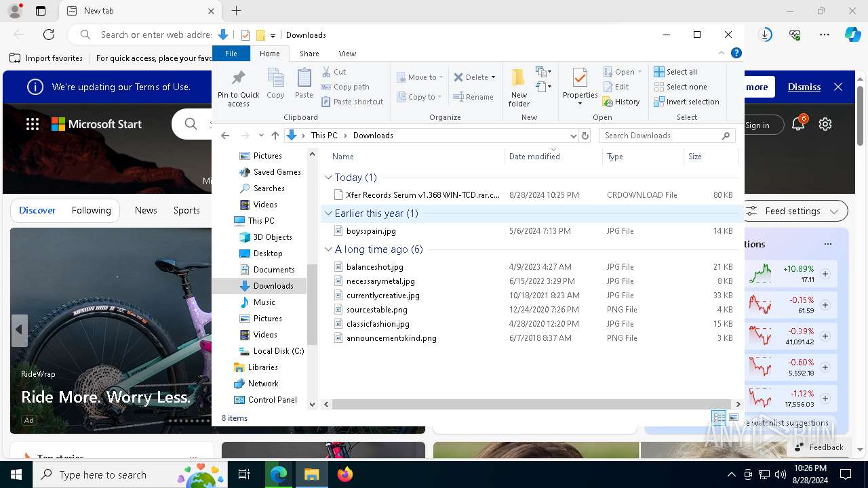Click Feedback button in Edge

click(x=818, y=447)
